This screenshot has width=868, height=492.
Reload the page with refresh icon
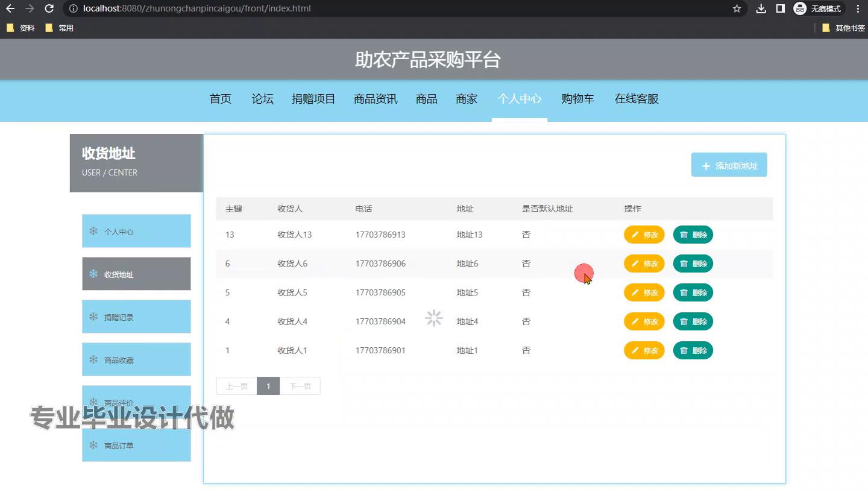pos(49,9)
